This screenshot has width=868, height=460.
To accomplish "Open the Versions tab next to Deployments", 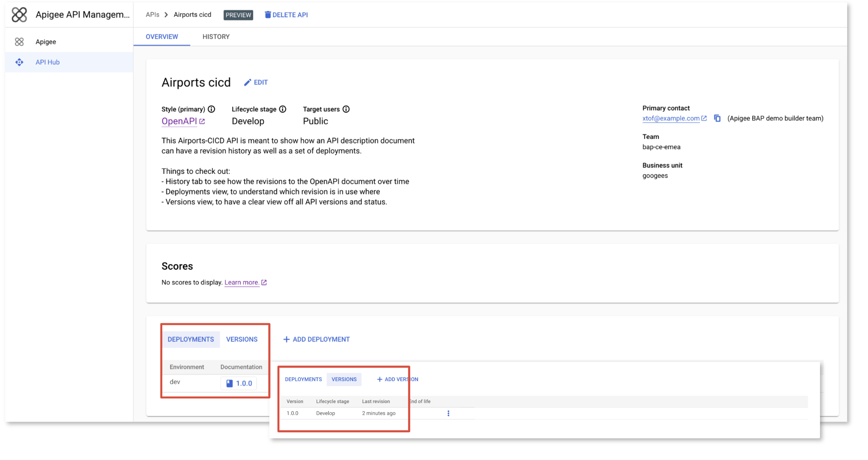I will point(242,339).
